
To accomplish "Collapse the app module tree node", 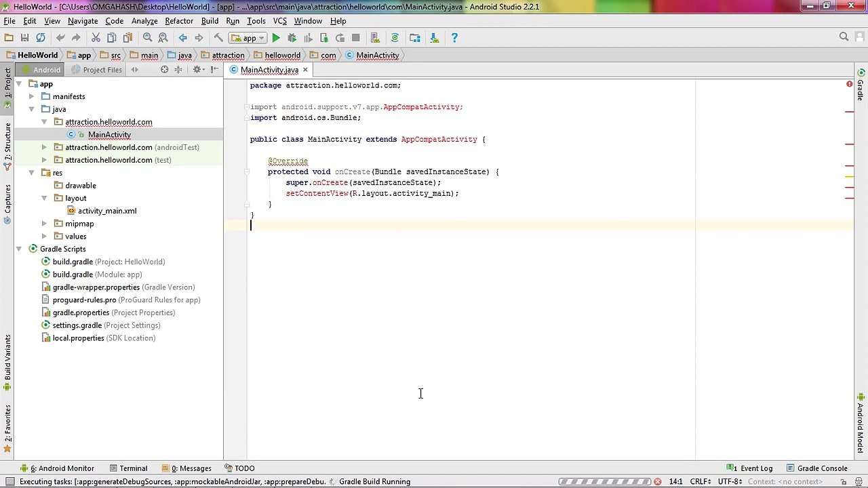I will pos(18,84).
